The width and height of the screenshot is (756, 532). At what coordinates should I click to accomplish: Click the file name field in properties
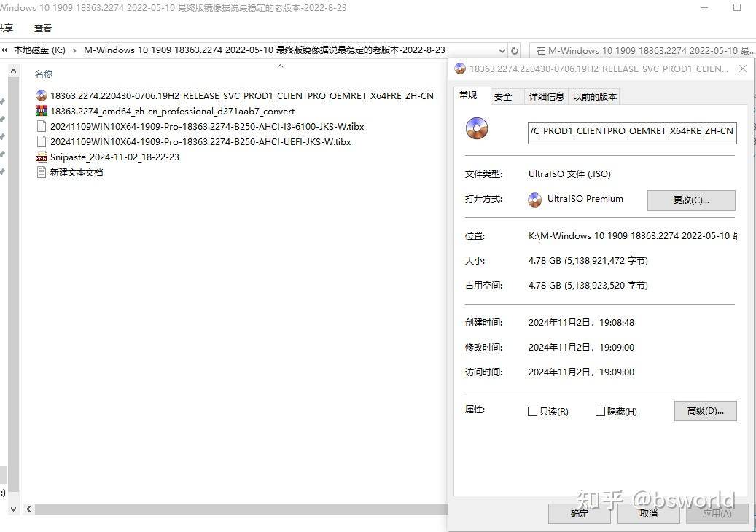coord(632,133)
